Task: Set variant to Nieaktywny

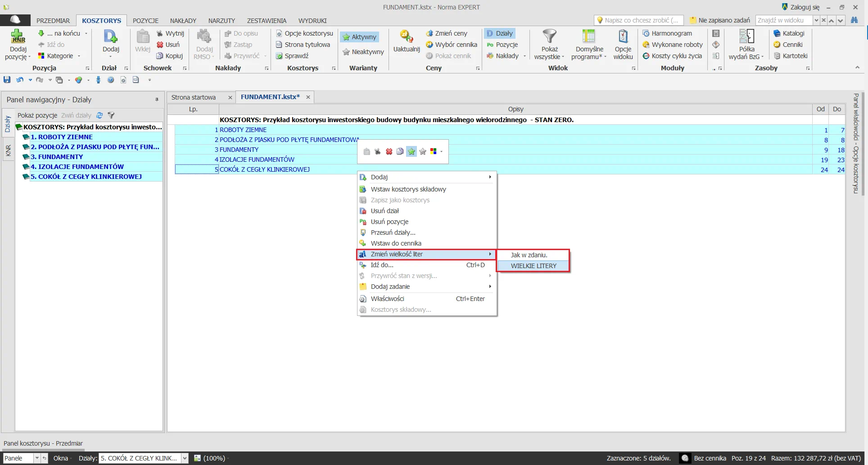Action: click(363, 52)
